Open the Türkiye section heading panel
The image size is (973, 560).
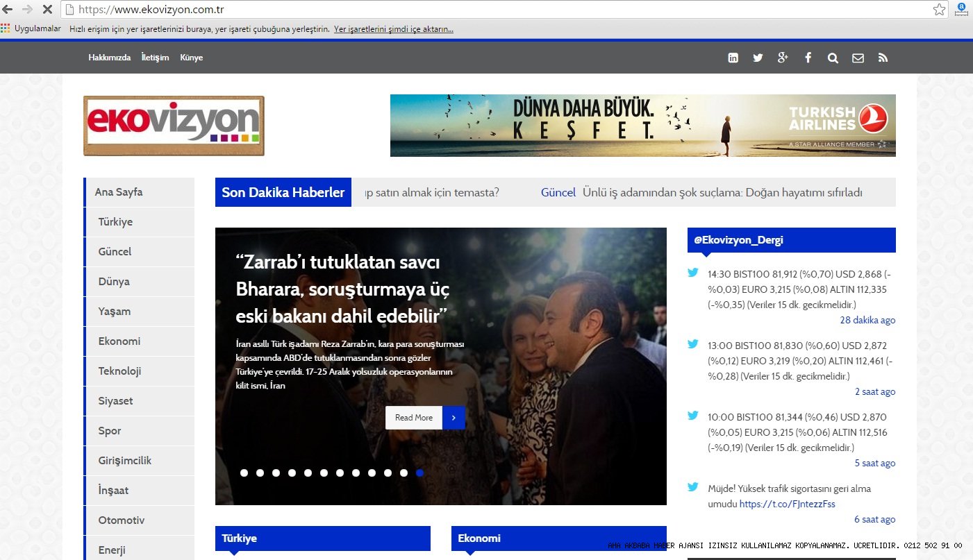[x=239, y=538]
